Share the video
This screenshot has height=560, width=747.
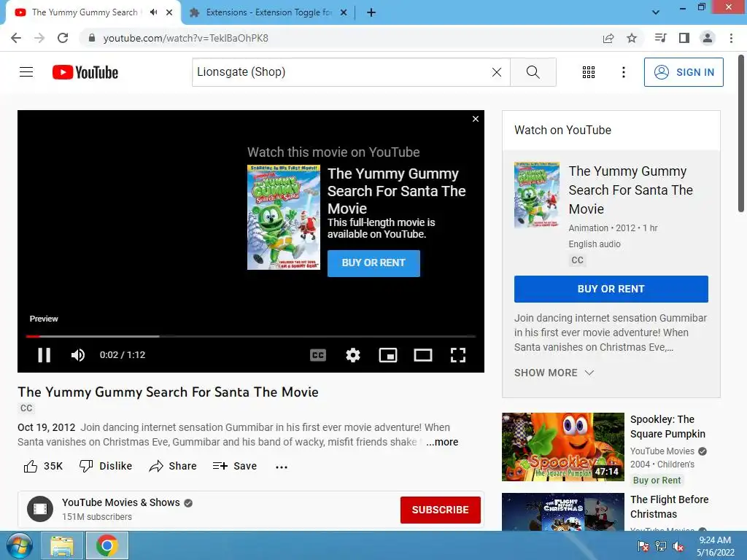click(x=172, y=466)
